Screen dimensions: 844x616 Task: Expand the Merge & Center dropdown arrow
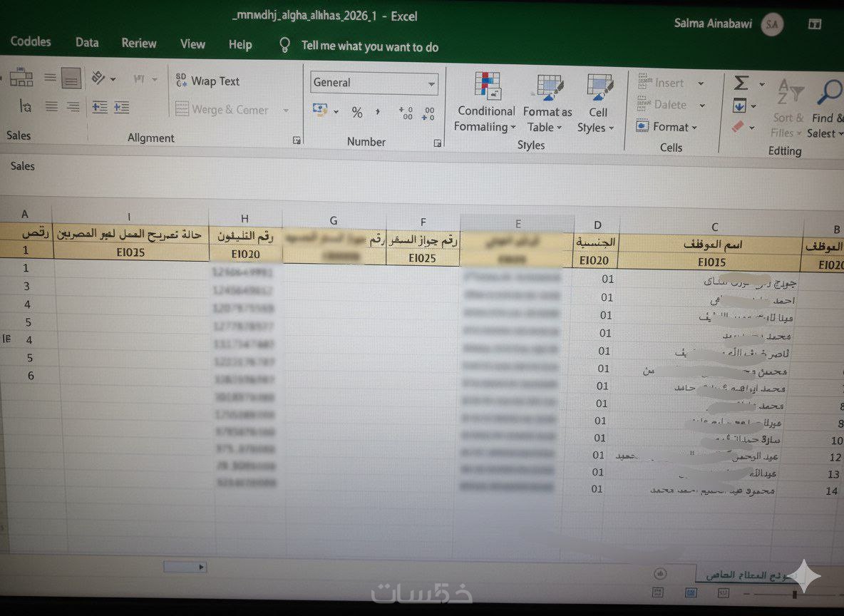[x=286, y=111]
